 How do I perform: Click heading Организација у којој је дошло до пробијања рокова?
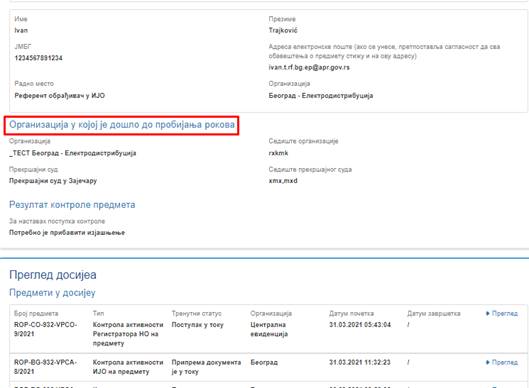pyautogui.click(x=122, y=125)
